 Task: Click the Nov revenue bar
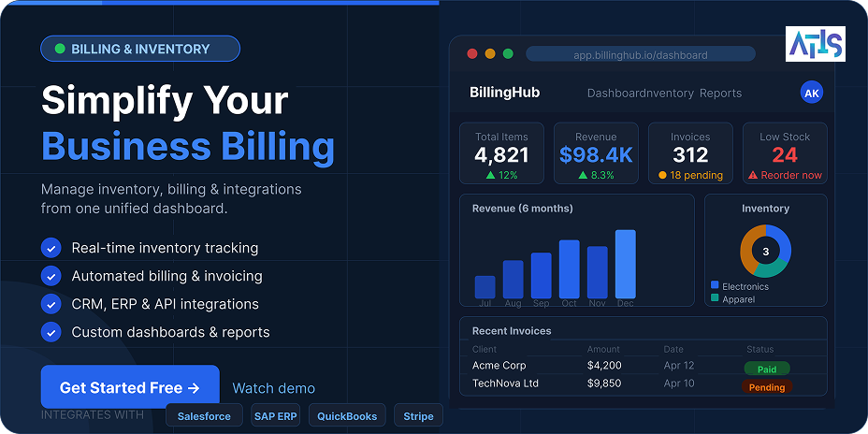pos(598,272)
